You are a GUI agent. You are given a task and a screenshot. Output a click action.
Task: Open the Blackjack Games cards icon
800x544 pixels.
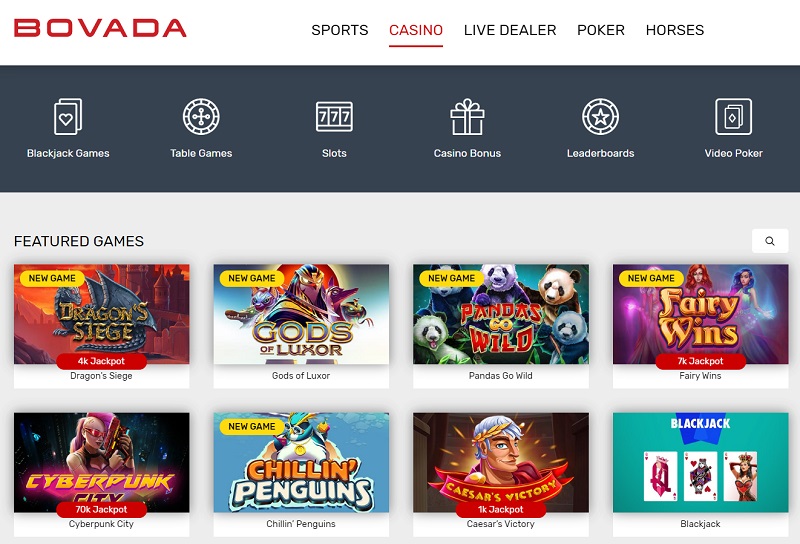[x=68, y=117]
